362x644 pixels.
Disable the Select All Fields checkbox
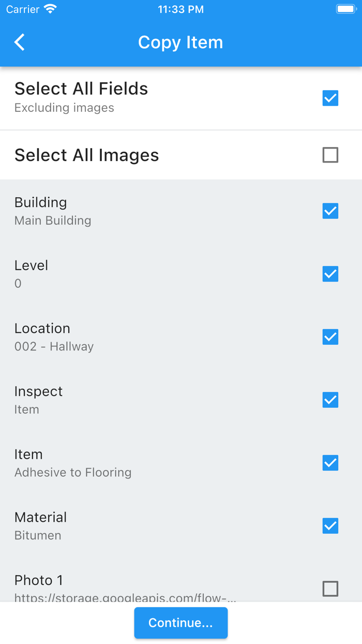330,98
